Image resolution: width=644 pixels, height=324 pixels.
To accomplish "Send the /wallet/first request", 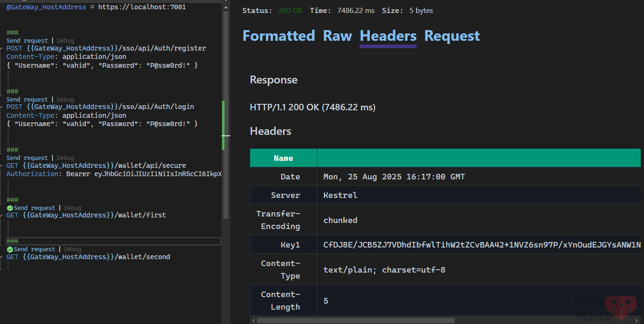I will click(35, 208).
